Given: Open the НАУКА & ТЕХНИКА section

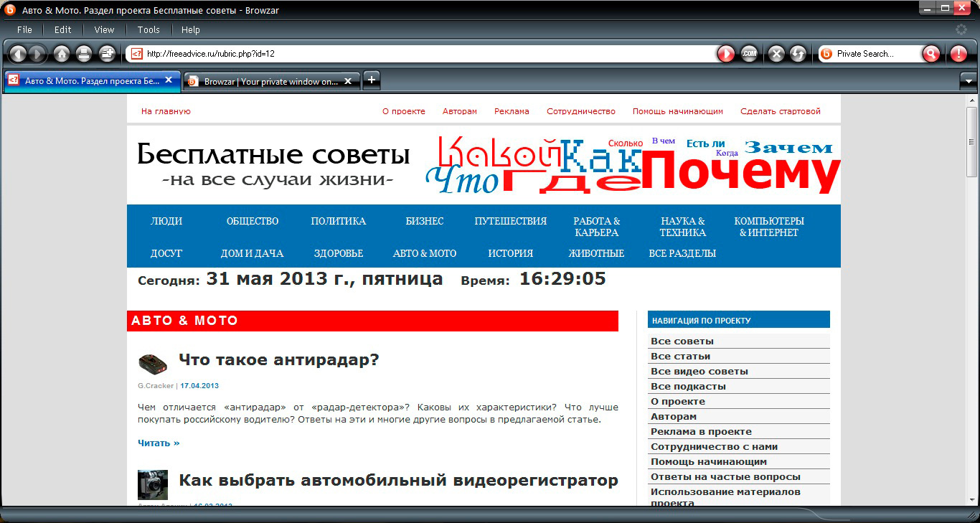Looking at the screenshot, I should [x=683, y=227].
